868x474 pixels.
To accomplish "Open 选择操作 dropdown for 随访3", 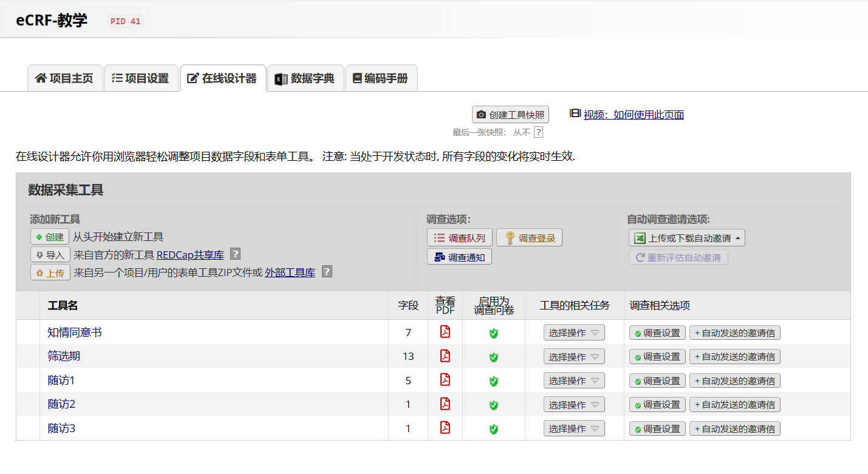I will coord(573,428).
